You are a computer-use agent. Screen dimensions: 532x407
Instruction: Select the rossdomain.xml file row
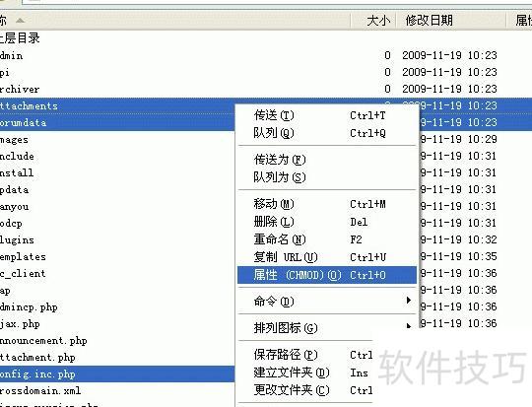click(x=117, y=390)
